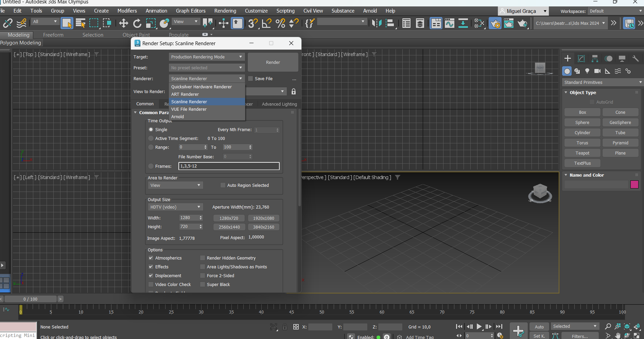The image size is (644, 339).
Task: Select the Single time output radio
Action: 151,129
